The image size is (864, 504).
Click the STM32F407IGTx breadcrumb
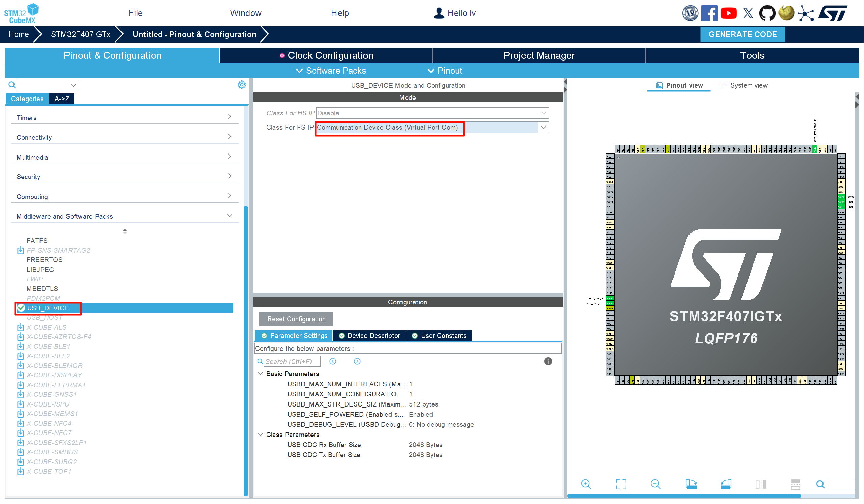[x=81, y=34]
